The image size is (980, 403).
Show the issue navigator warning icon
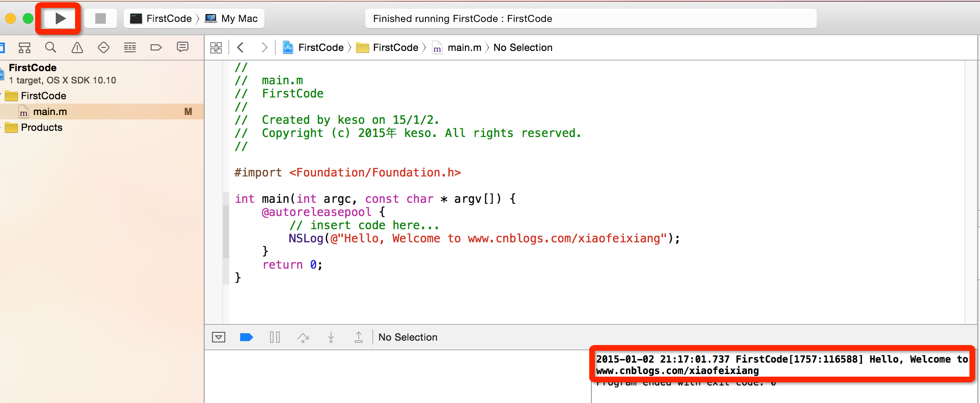pos(77,47)
